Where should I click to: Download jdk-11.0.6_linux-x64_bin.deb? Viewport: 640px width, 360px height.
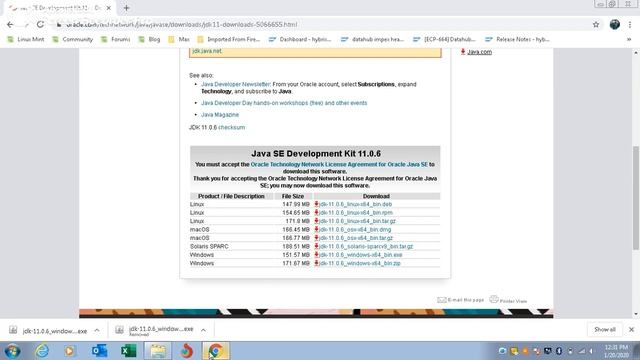pyautogui.click(x=356, y=204)
